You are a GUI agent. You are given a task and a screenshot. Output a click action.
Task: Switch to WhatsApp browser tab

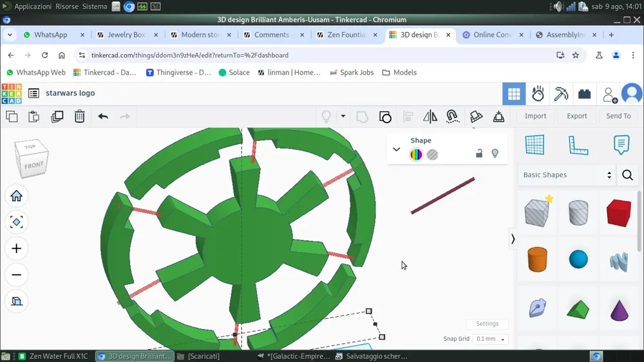pos(53,35)
